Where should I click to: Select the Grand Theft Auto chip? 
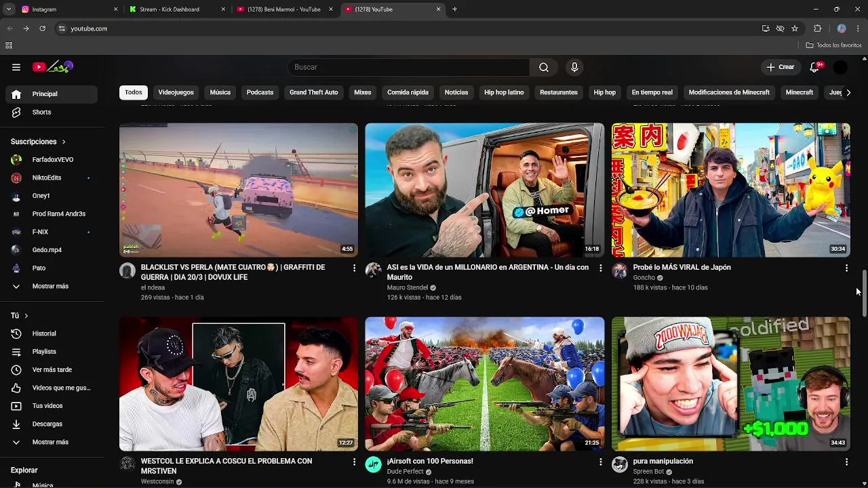(313, 92)
